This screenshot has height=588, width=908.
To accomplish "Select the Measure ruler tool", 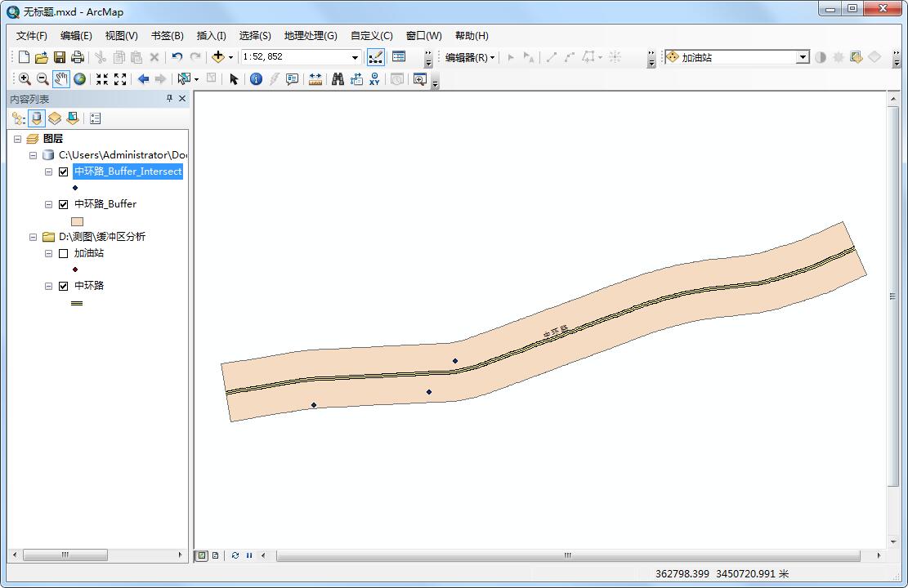I will click(x=315, y=78).
